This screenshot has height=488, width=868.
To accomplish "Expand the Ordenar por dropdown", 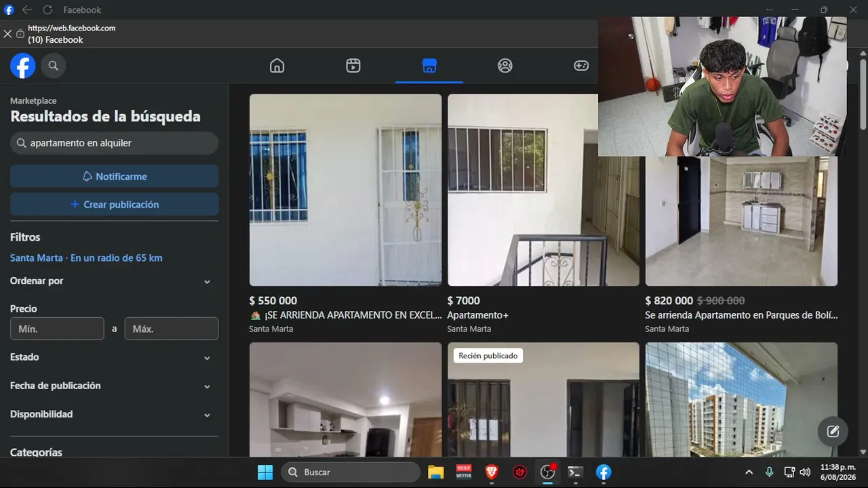I will point(111,281).
